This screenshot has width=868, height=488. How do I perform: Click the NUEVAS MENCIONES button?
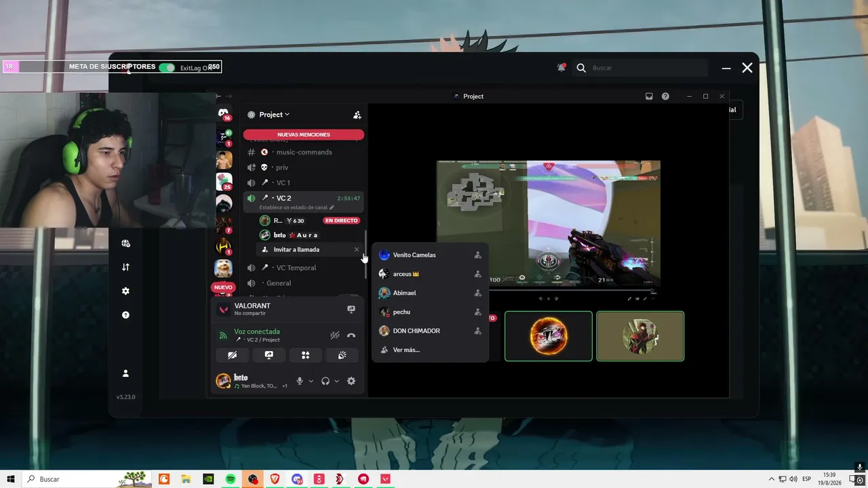click(304, 134)
